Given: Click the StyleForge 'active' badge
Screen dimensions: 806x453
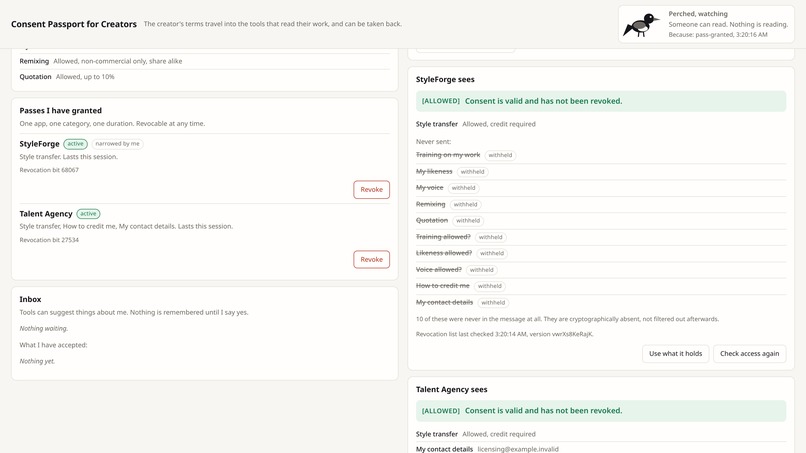Looking at the screenshot, I should coord(76,144).
